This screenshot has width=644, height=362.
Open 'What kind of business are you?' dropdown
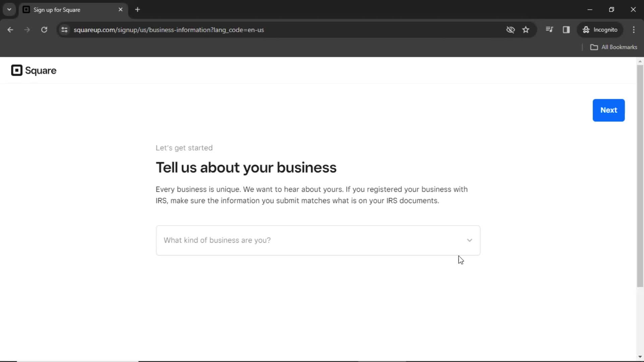pyautogui.click(x=318, y=240)
